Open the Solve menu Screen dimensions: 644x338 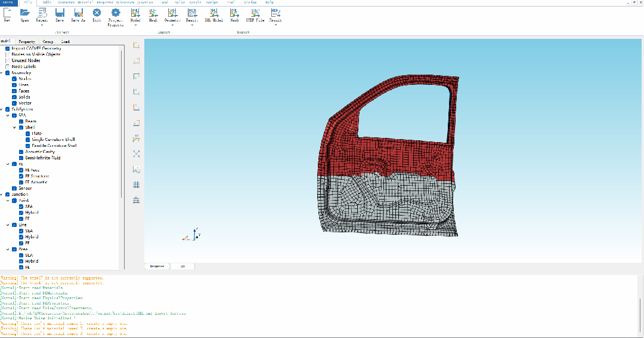pos(180,2)
